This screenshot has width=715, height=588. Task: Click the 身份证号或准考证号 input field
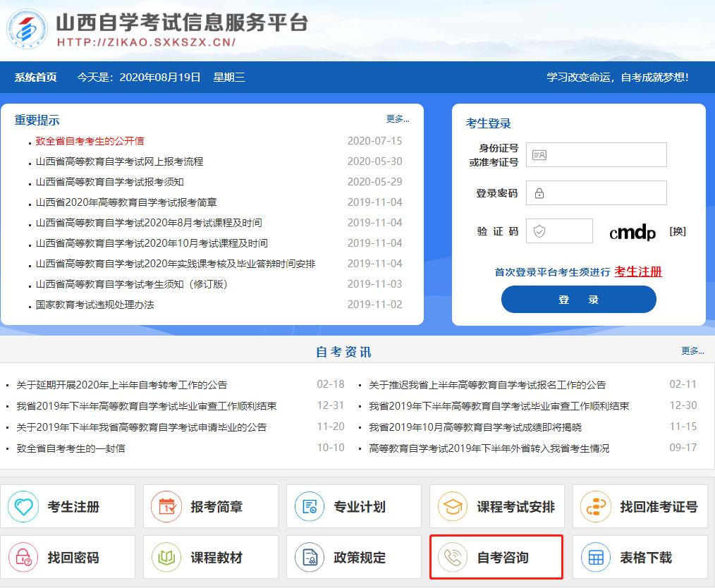pyautogui.click(x=596, y=154)
